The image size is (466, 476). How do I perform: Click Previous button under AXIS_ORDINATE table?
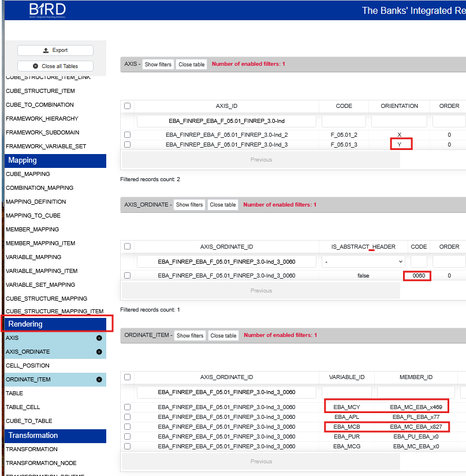(x=261, y=291)
